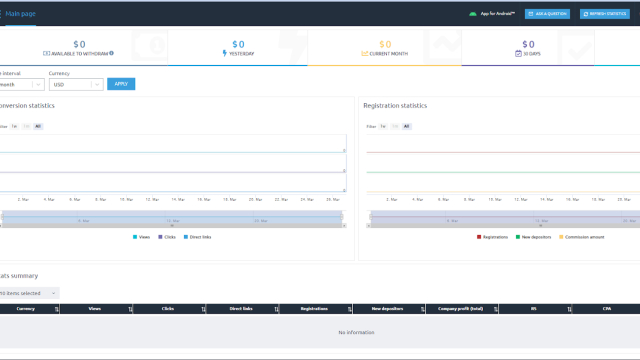Select All filter in Registration statistics
The width and height of the screenshot is (640, 360).
407,127
